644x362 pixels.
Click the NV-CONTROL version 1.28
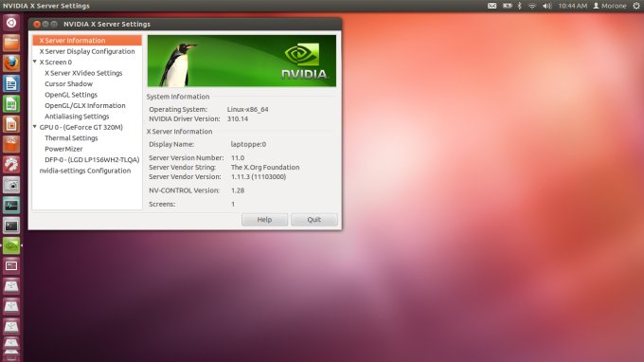238,190
